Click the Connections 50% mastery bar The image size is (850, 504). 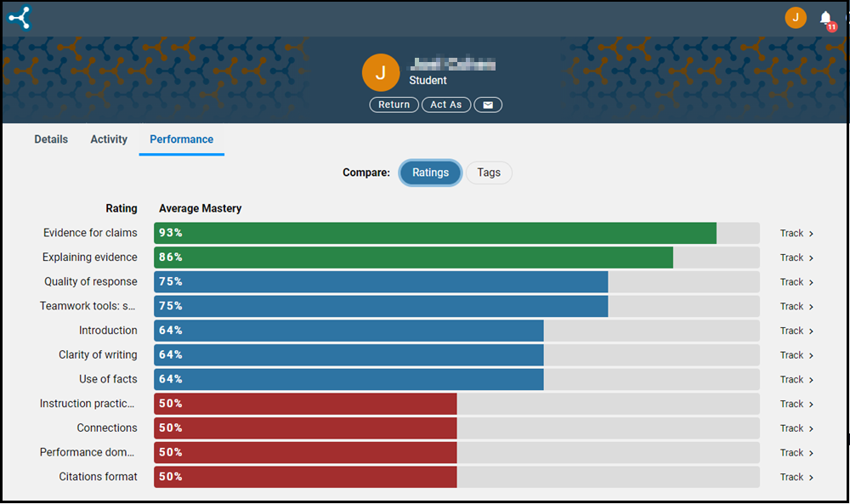tap(305, 428)
